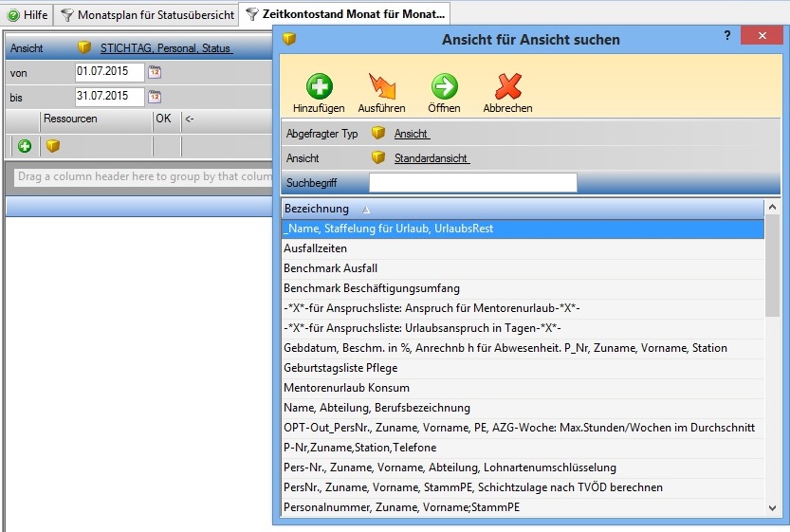Select the Benchmark Ausfall list row

tap(330, 268)
